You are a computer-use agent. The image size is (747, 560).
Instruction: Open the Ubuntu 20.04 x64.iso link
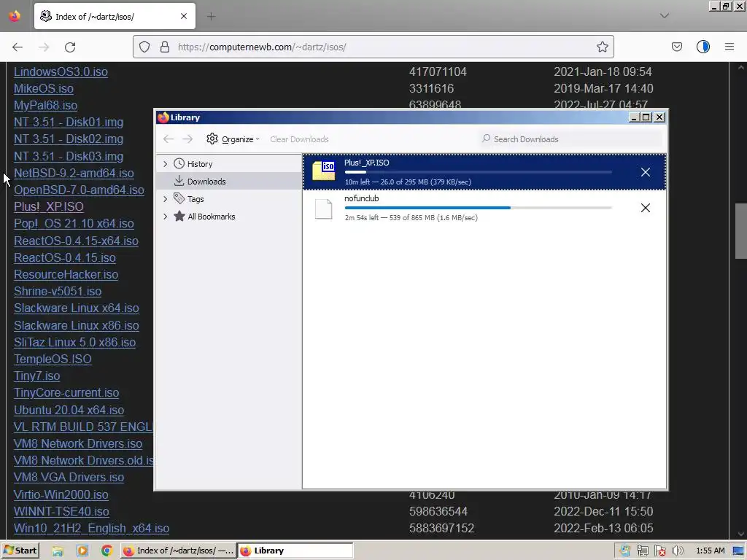click(x=69, y=410)
